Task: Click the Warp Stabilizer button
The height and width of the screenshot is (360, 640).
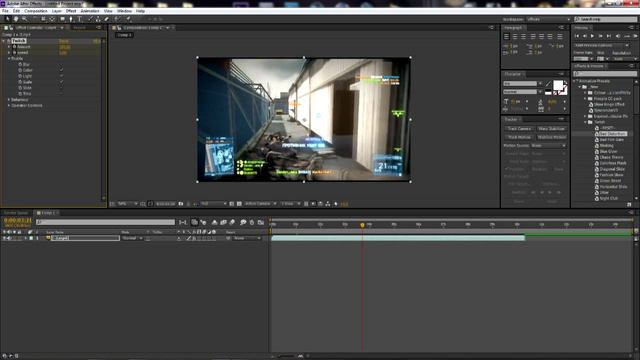Action: (552, 129)
